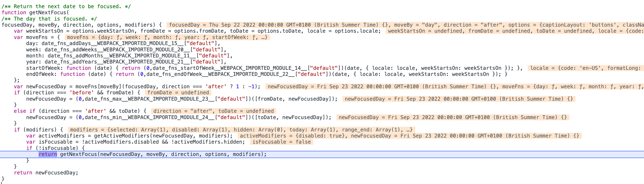The height and width of the screenshot is (184, 644).
Task: Click the condition "if (direction === 'before' && fromDate)"
Action: coord(77,93)
